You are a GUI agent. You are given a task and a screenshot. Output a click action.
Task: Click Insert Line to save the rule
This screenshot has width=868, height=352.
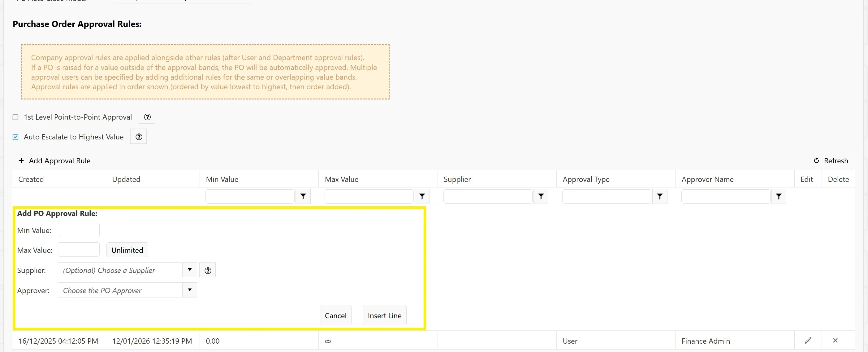(x=384, y=315)
